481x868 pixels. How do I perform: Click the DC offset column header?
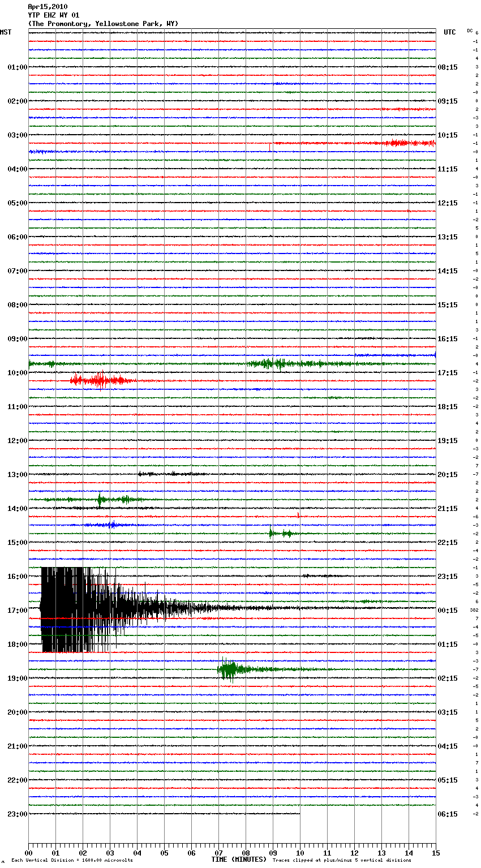470,31
